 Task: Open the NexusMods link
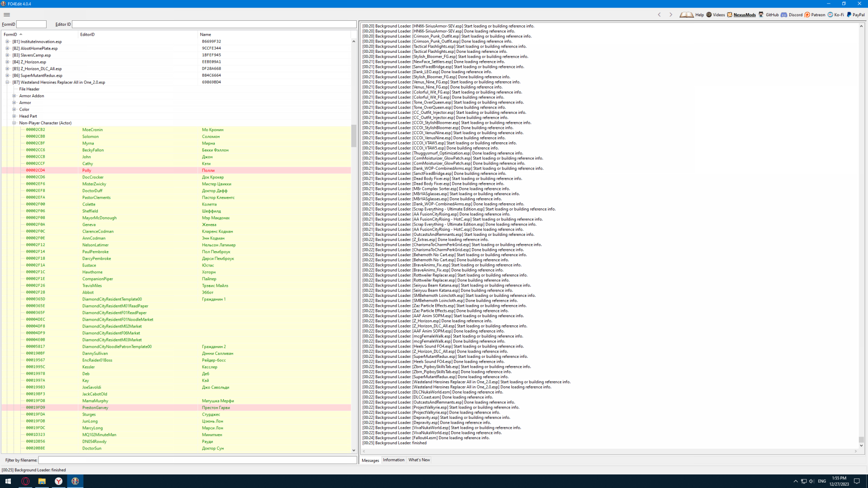(741, 14)
